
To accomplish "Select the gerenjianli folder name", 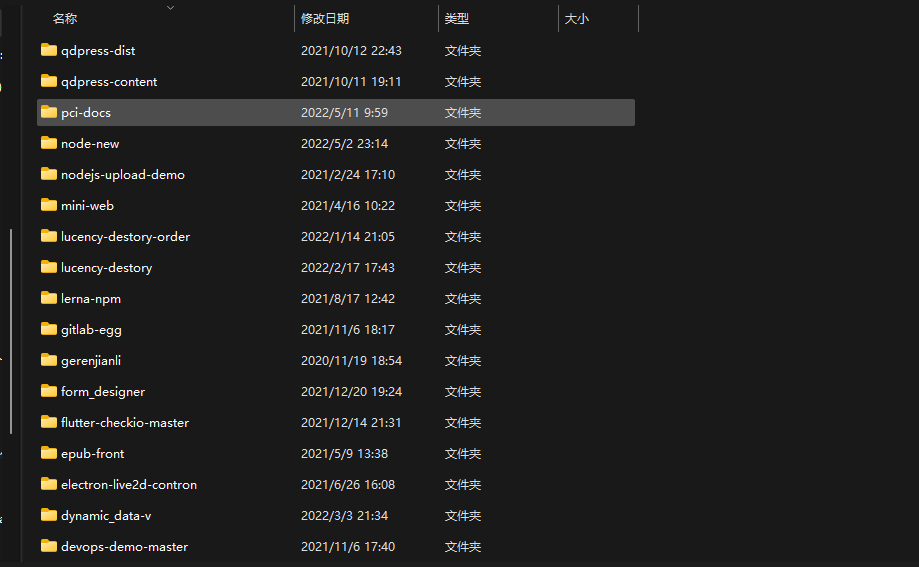I will click(91, 361).
